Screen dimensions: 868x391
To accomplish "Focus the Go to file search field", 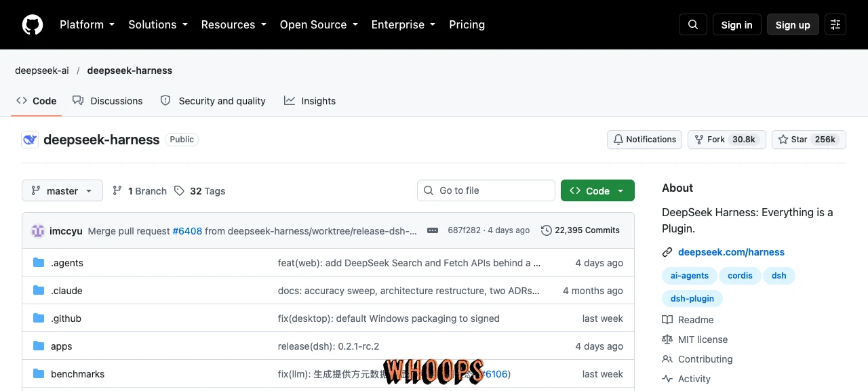I will pyautogui.click(x=486, y=190).
